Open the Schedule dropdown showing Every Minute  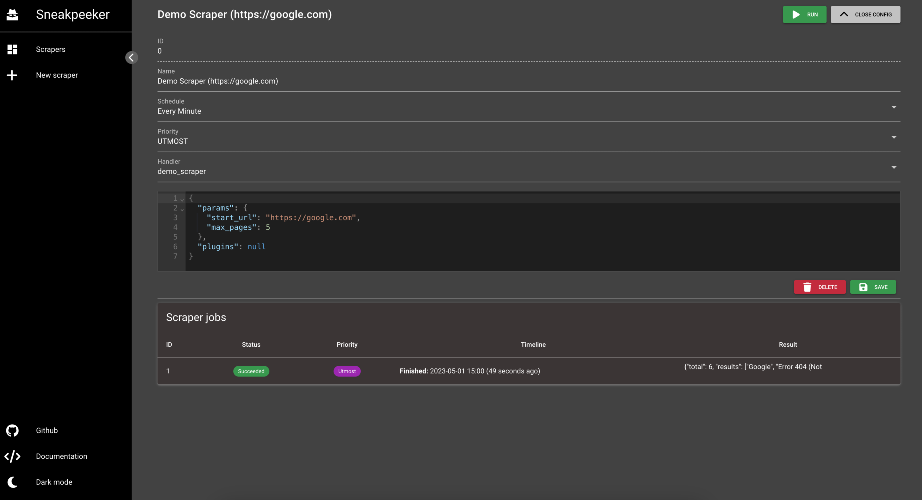529,108
